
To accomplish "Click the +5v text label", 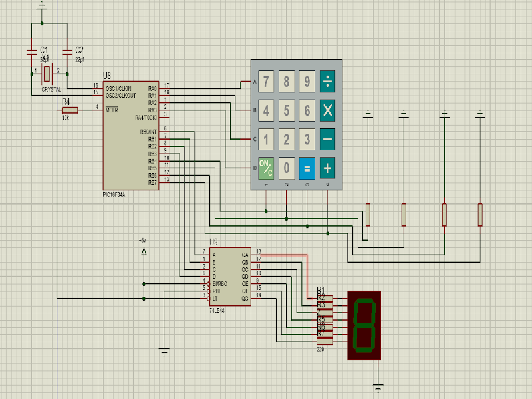I will 142,241.
